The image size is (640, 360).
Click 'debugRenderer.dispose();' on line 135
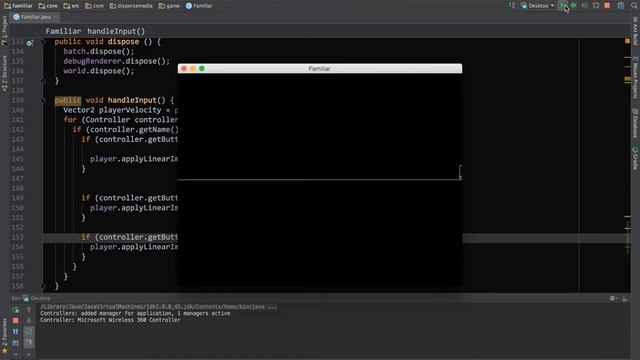tap(116, 61)
